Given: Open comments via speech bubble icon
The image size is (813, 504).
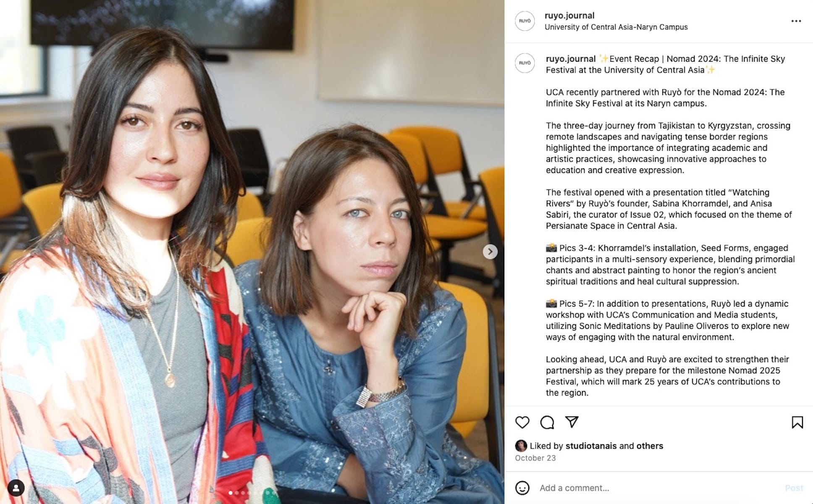Looking at the screenshot, I should click(547, 422).
